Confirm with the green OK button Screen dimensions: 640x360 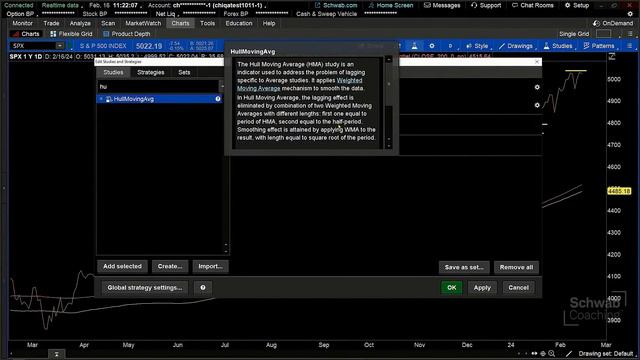451,287
